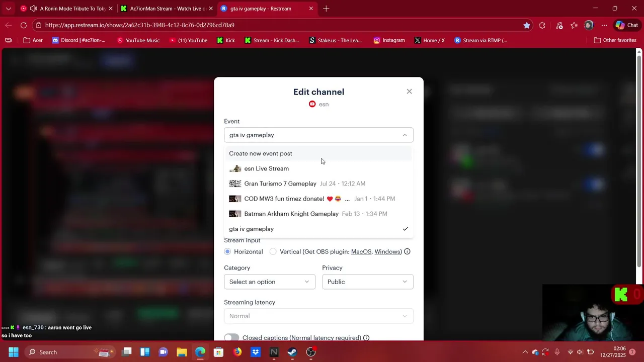Click the YouTube icon beside esn
This screenshot has height=362, width=644.
pos(312,104)
